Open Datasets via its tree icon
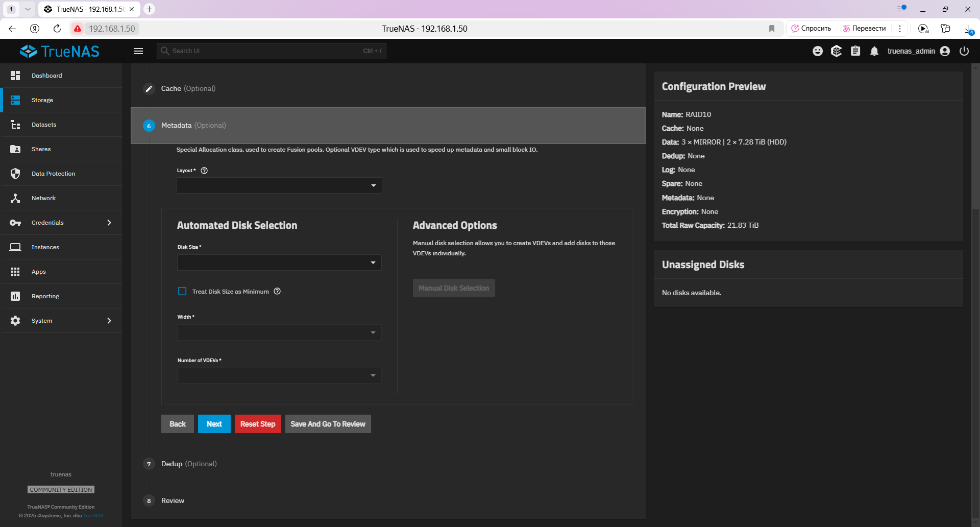 (x=15, y=125)
